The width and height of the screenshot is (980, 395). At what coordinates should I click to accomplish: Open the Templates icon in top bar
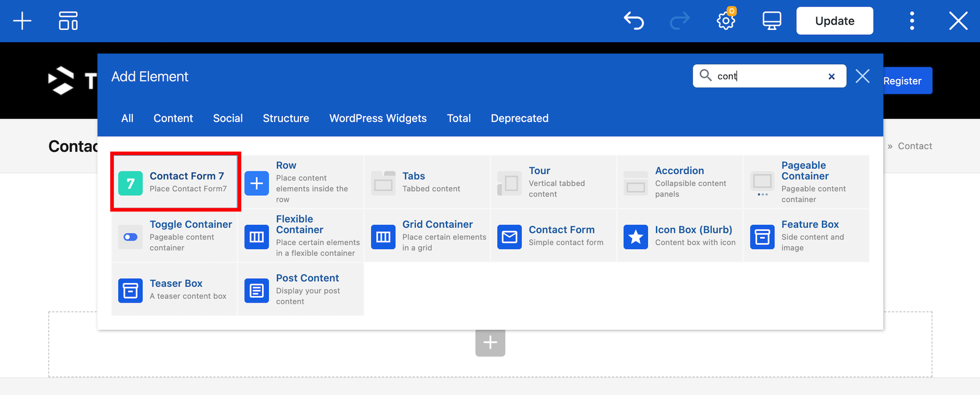point(68,21)
